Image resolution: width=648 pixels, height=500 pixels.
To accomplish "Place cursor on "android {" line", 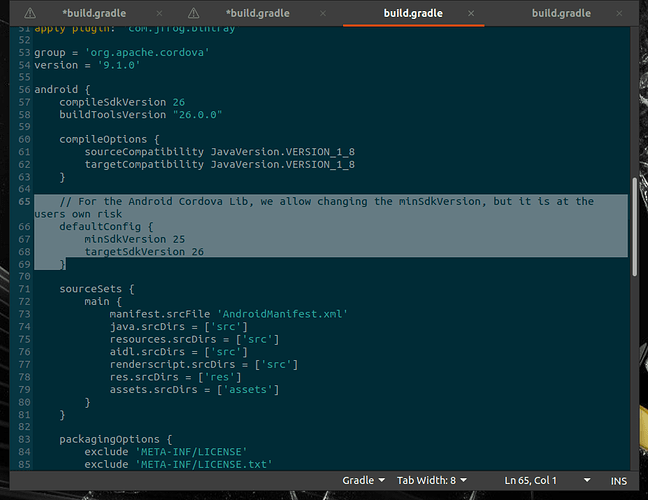I will [62, 90].
